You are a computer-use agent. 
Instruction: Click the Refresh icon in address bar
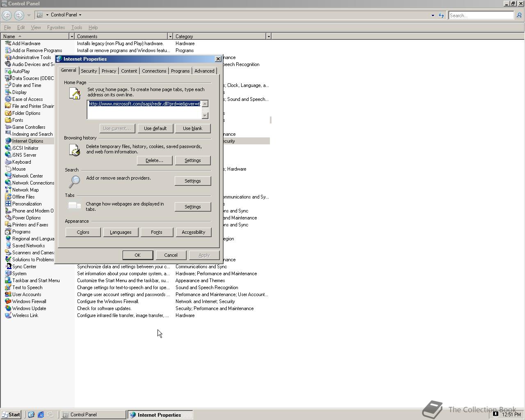click(441, 15)
